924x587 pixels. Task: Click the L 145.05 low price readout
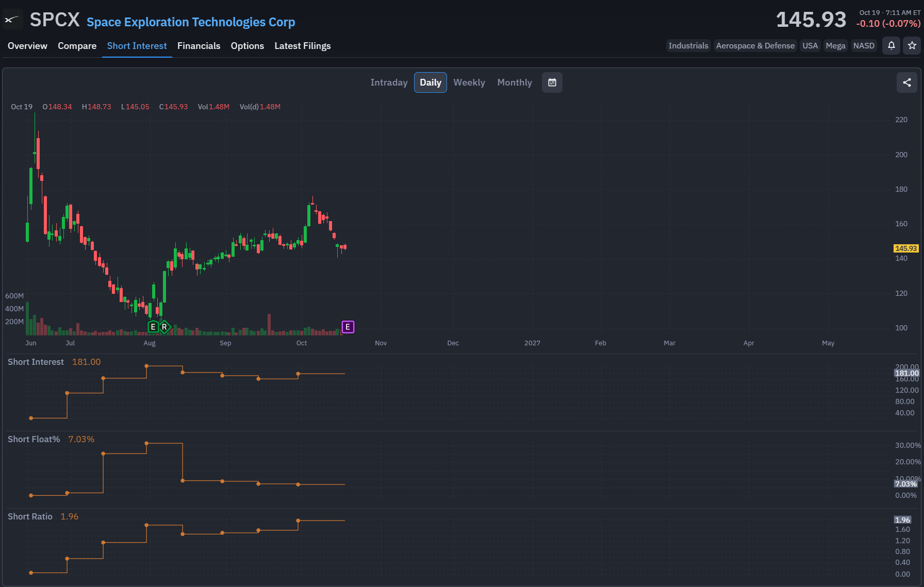pyautogui.click(x=135, y=107)
